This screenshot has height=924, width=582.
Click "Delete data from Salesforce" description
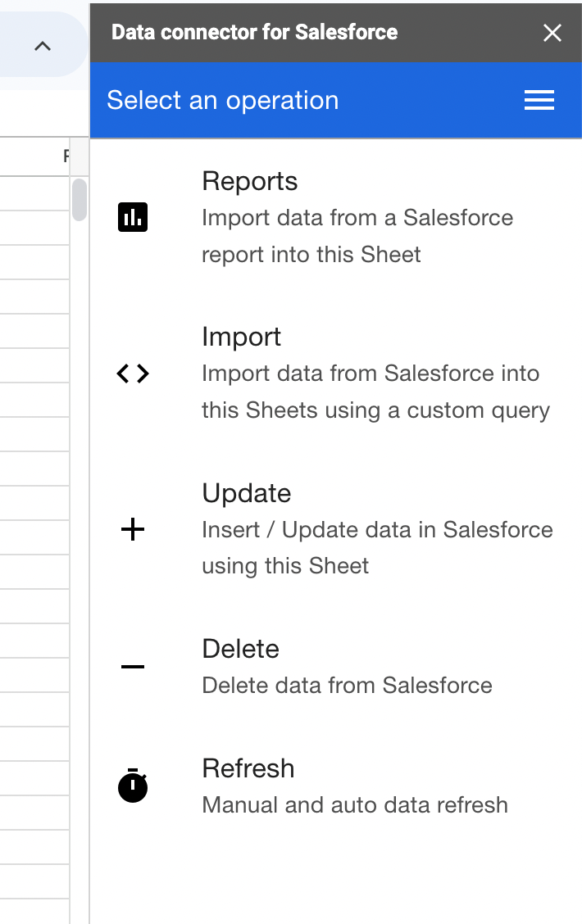(x=347, y=685)
